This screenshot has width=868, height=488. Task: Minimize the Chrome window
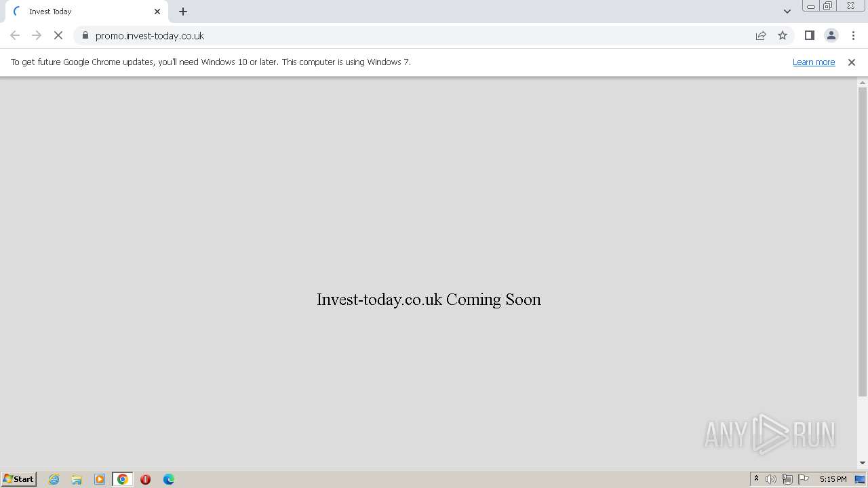coord(811,6)
